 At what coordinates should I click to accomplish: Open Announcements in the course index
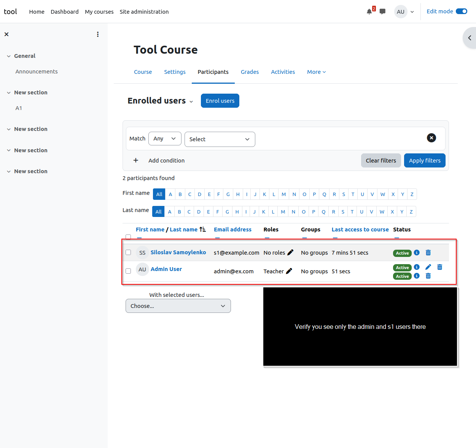click(37, 72)
